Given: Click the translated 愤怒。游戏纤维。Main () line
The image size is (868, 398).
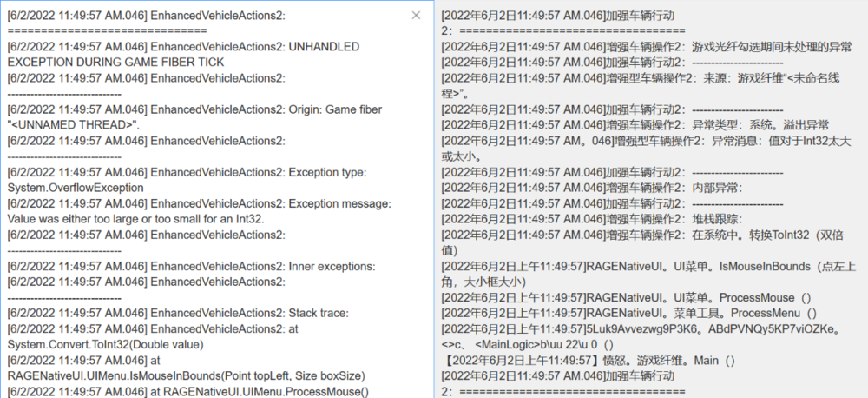Looking at the screenshot, I should point(589,361).
